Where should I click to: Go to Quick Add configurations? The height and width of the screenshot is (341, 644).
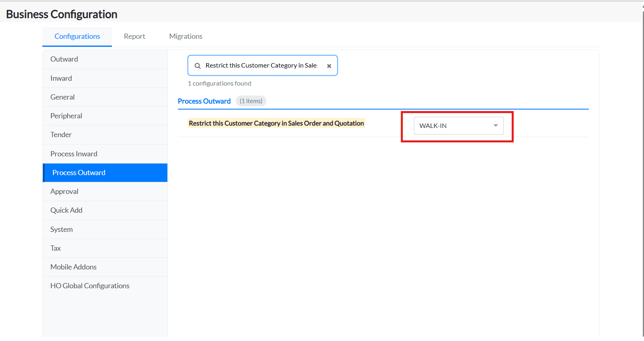click(x=66, y=210)
